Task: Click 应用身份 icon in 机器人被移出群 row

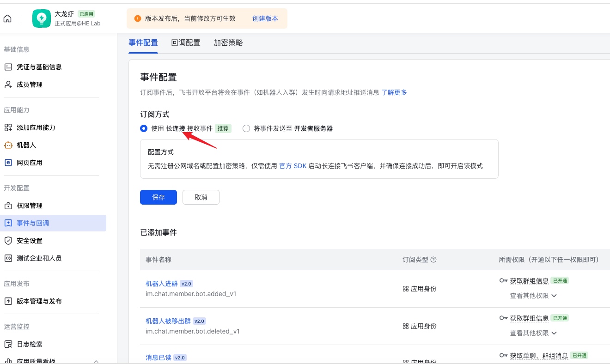Action: [x=406, y=326]
